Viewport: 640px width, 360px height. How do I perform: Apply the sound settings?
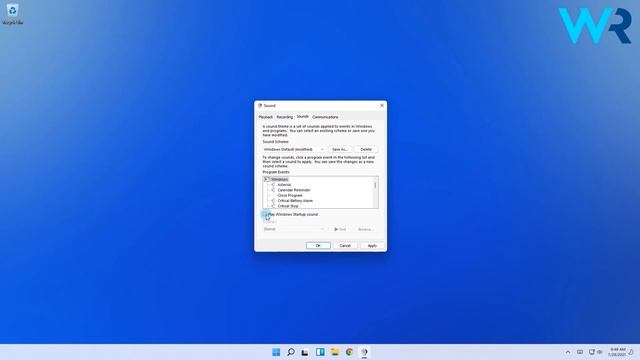372,245
